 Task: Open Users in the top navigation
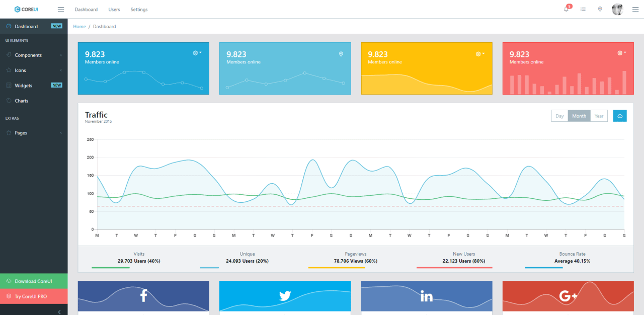click(x=114, y=10)
